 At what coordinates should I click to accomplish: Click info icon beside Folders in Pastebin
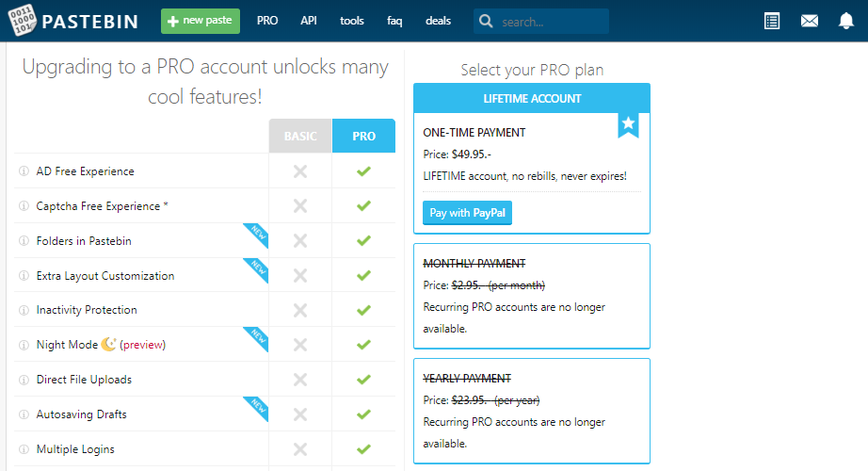(x=24, y=240)
